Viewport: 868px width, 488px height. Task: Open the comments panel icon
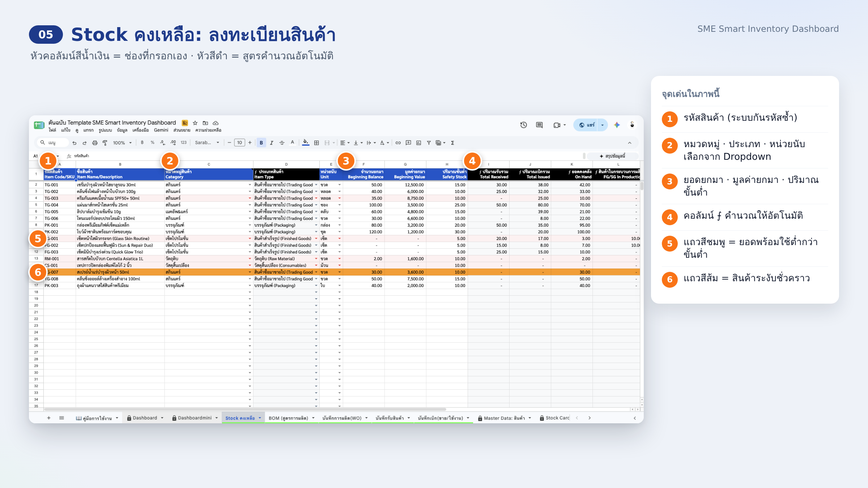(x=539, y=125)
